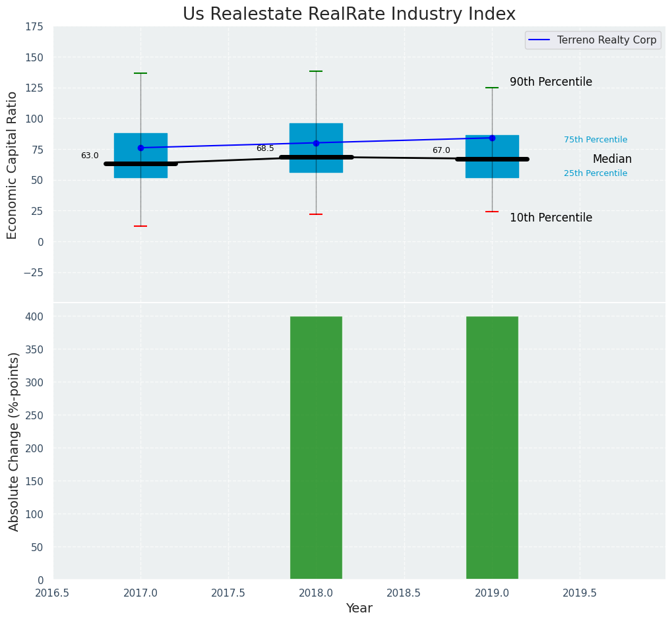672x621 pixels.
Task: Click the blue 2017 Terreno data point
Action: pos(140,148)
